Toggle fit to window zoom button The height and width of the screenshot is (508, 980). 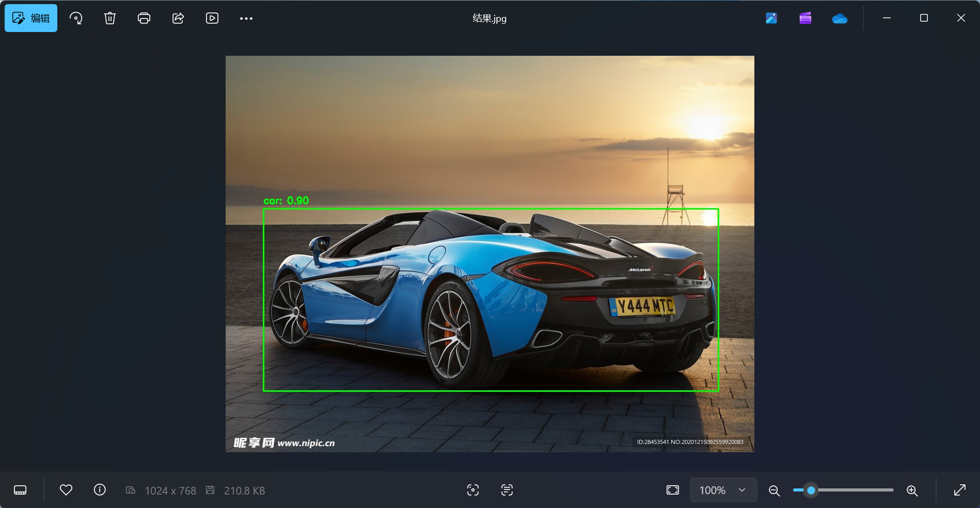click(673, 490)
